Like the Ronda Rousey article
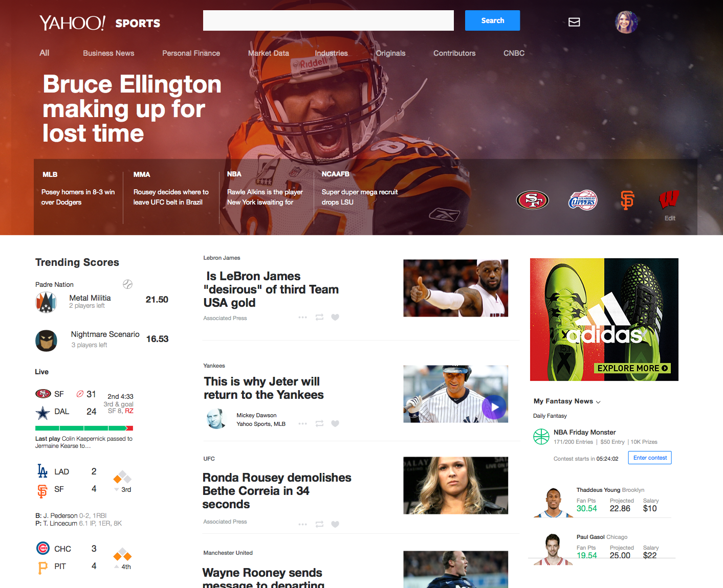Screen dimensions: 723x588 (x=335, y=524)
